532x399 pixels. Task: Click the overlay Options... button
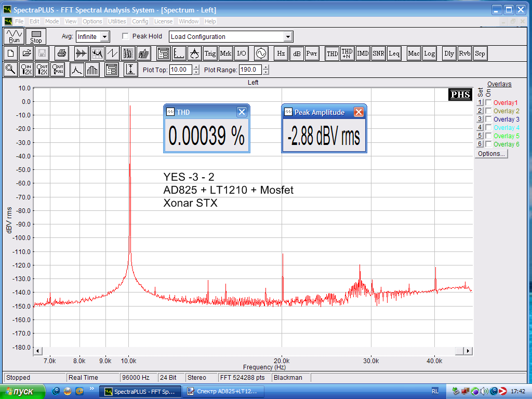point(491,154)
